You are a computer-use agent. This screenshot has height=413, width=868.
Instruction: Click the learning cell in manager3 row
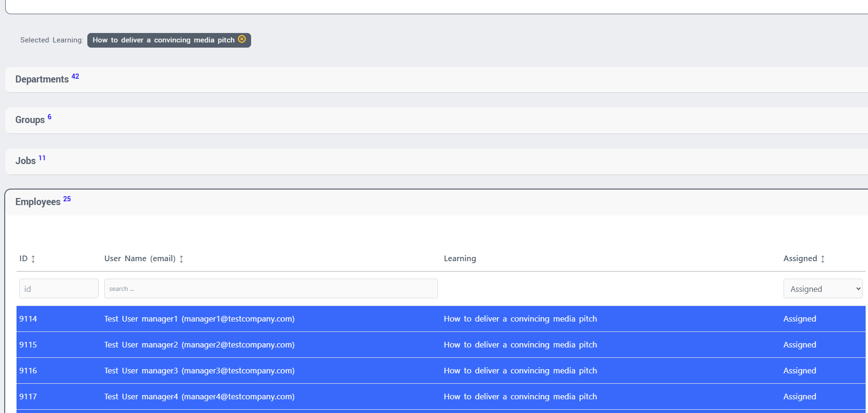click(520, 371)
